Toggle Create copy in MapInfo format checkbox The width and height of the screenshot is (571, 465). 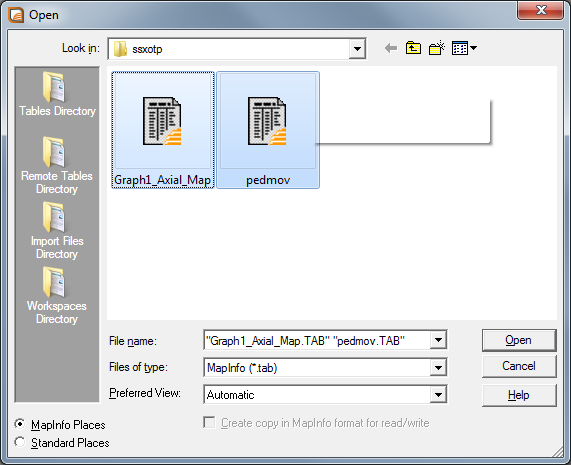click(x=209, y=423)
